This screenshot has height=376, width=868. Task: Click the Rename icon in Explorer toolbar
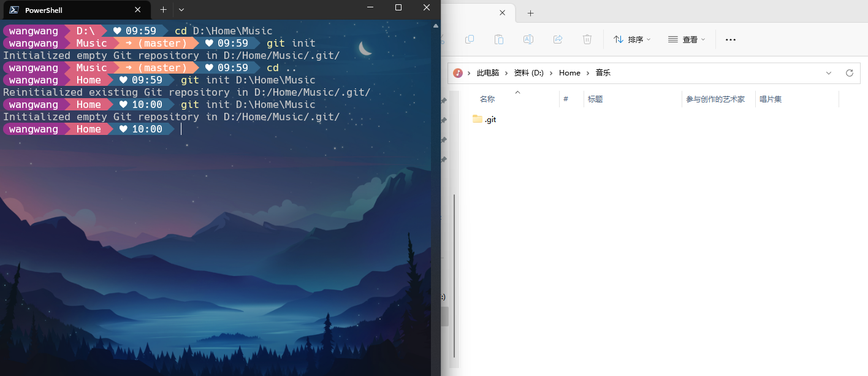pos(528,39)
